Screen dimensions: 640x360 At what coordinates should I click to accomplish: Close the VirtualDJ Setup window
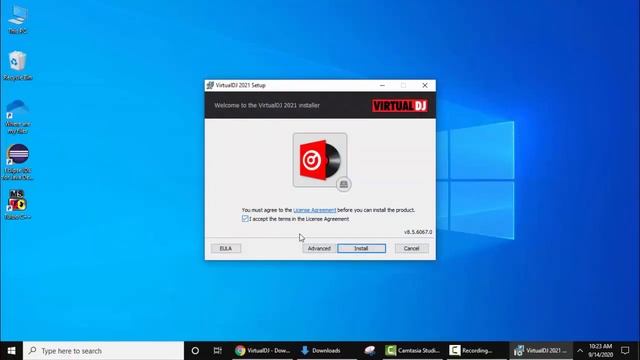point(424,85)
